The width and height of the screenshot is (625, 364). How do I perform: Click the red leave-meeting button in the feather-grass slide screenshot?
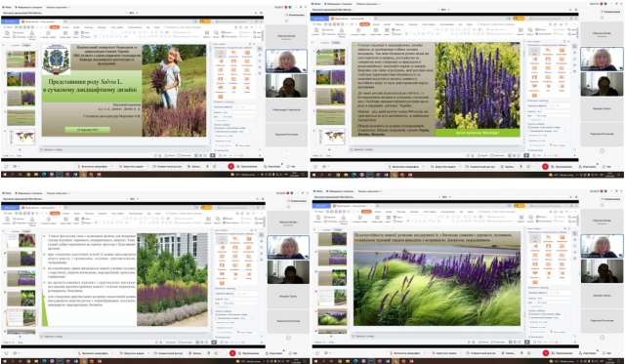(546, 353)
